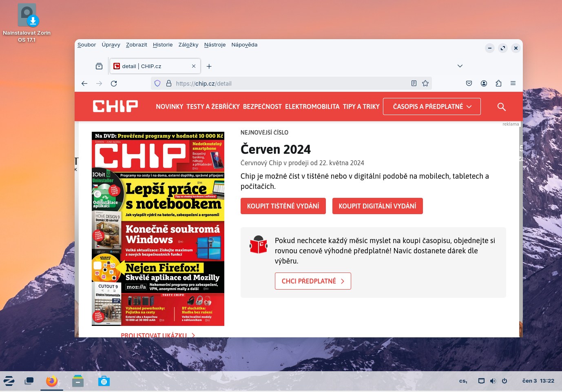Save page to Pocket
The width and height of the screenshot is (562, 392).
[x=469, y=83]
